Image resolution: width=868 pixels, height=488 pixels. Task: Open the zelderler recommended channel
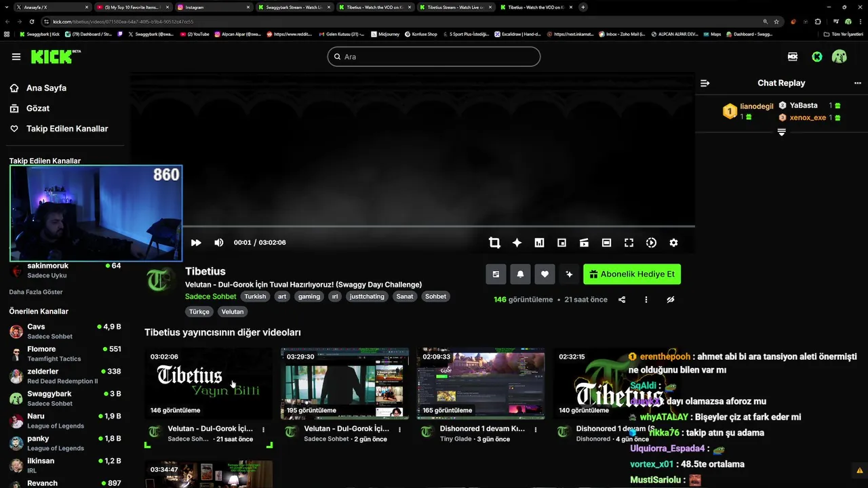pyautogui.click(x=65, y=376)
